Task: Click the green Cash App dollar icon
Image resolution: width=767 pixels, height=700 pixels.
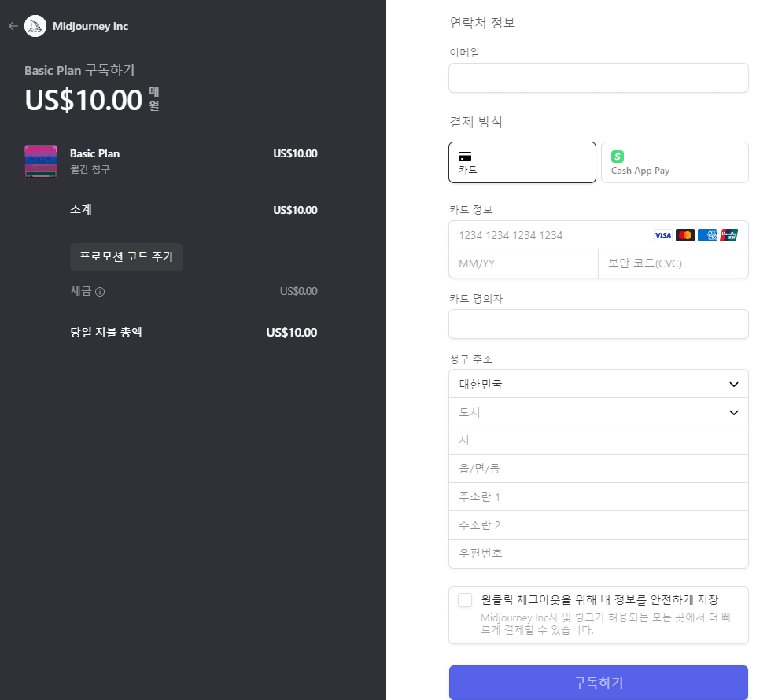Action: point(617,157)
